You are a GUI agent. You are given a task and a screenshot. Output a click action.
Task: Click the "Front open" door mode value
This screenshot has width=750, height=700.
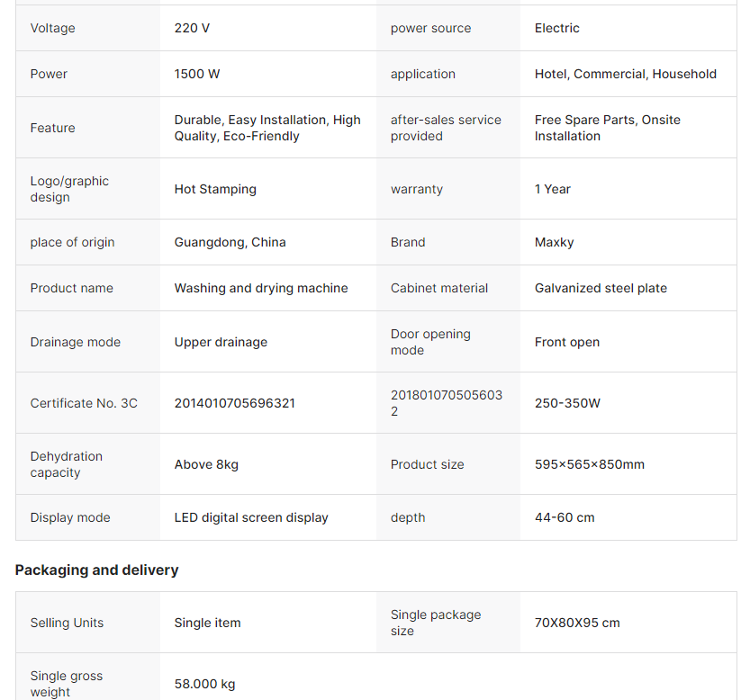pos(566,342)
